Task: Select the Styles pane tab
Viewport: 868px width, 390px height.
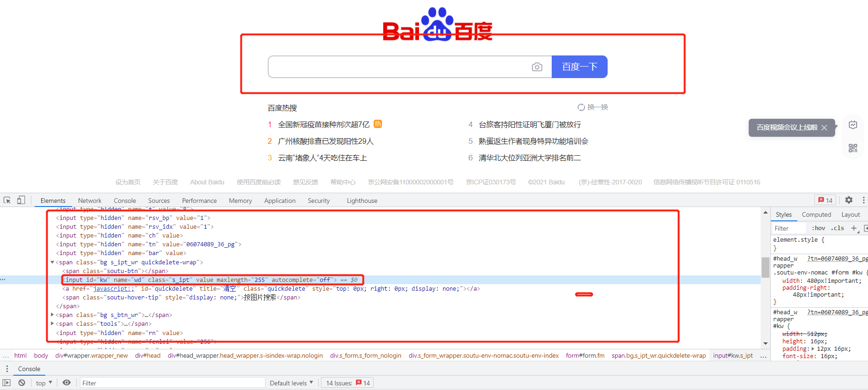Action: (x=783, y=214)
